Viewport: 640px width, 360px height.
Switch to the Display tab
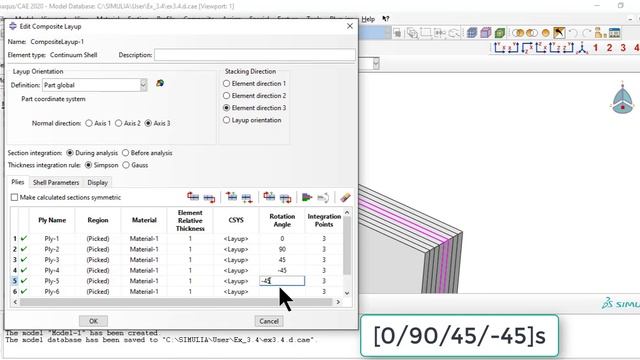pyautogui.click(x=98, y=182)
